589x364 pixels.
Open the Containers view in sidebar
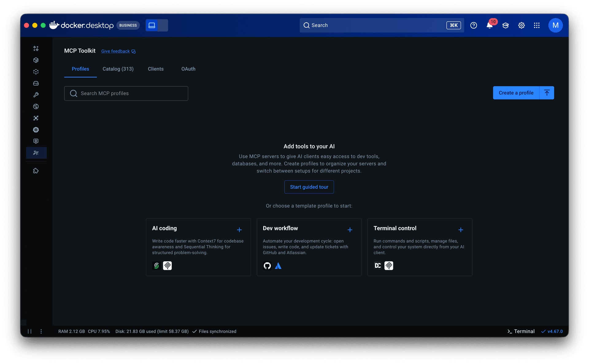pyautogui.click(x=36, y=60)
